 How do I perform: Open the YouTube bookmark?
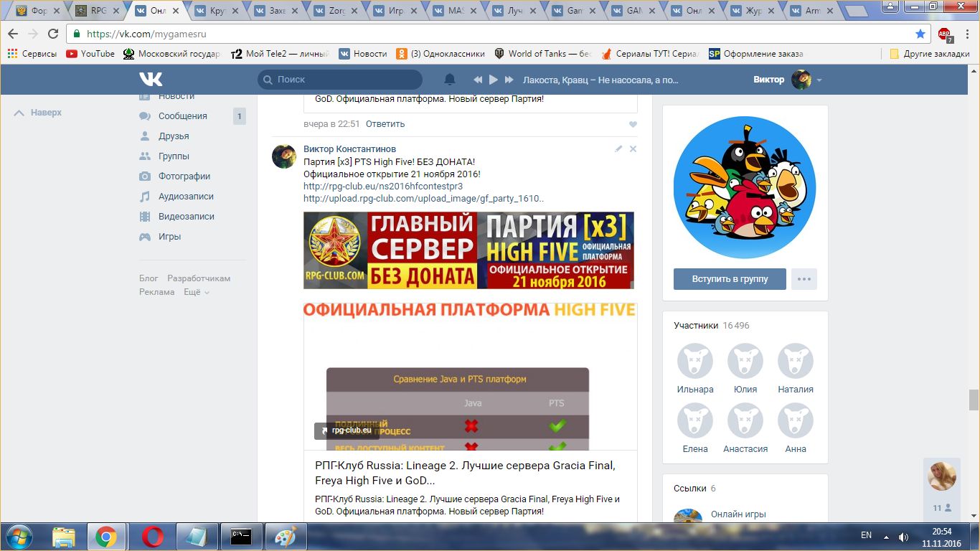tap(90, 54)
